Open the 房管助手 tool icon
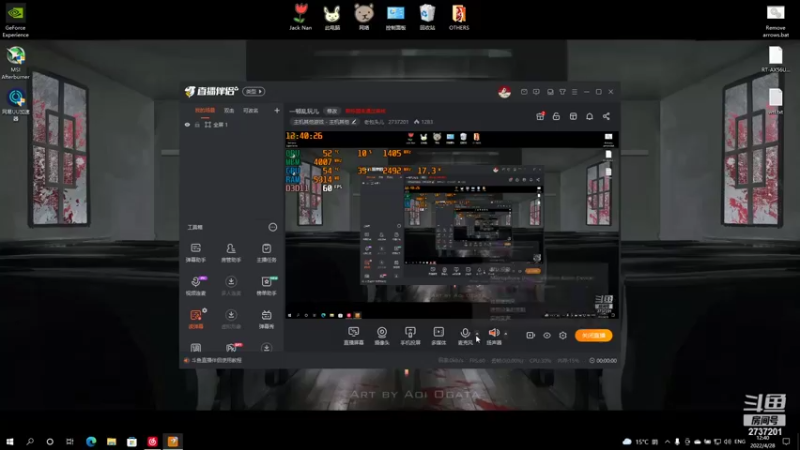Viewport: 800px width, 450px height. click(231, 252)
